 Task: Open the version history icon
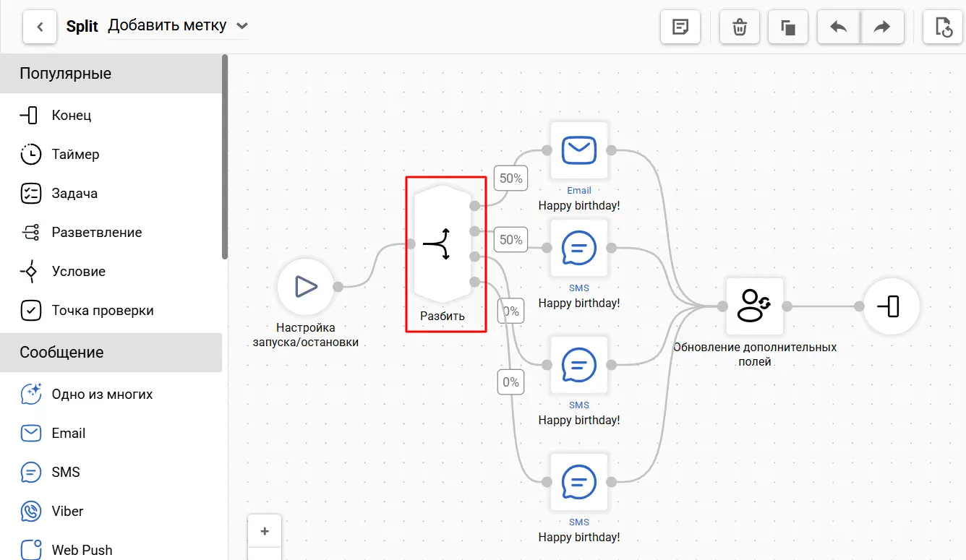(943, 27)
